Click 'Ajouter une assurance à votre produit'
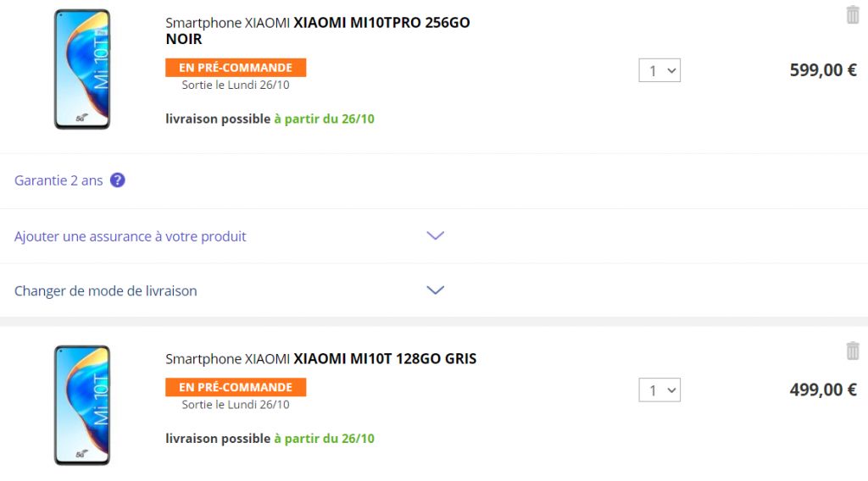 [x=130, y=236]
